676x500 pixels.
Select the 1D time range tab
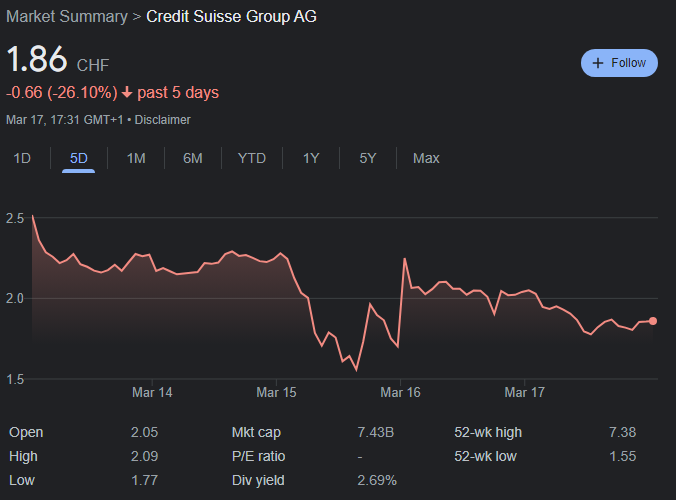pos(22,158)
